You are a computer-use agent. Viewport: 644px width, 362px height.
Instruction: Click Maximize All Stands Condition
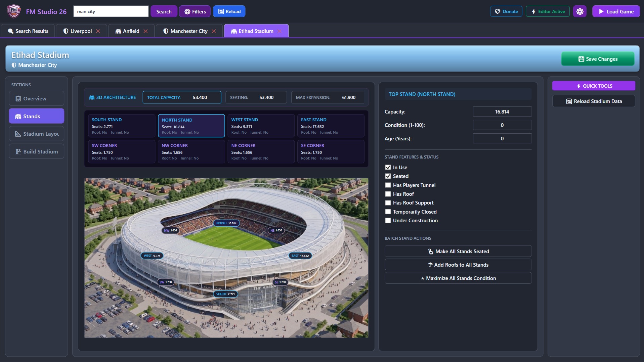point(458,278)
